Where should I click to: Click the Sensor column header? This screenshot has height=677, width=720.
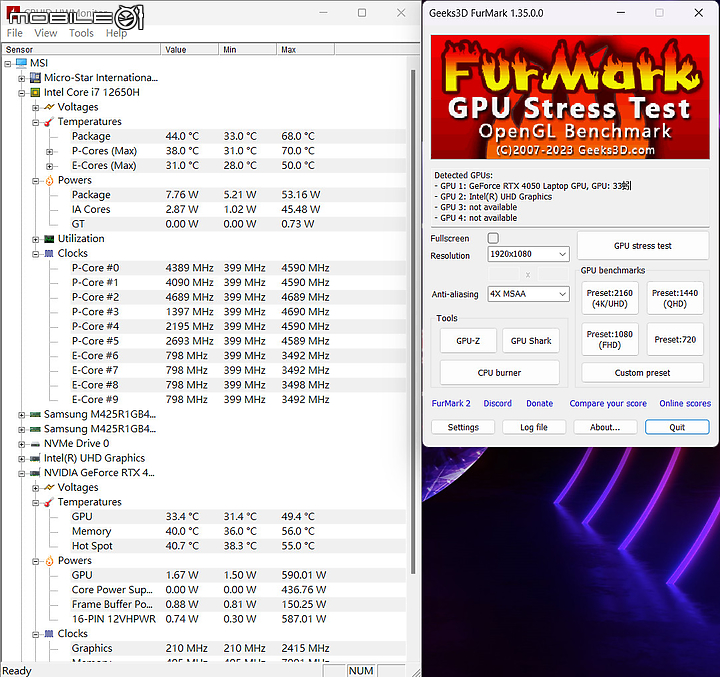pyautogui.click(x=82, y=50)
